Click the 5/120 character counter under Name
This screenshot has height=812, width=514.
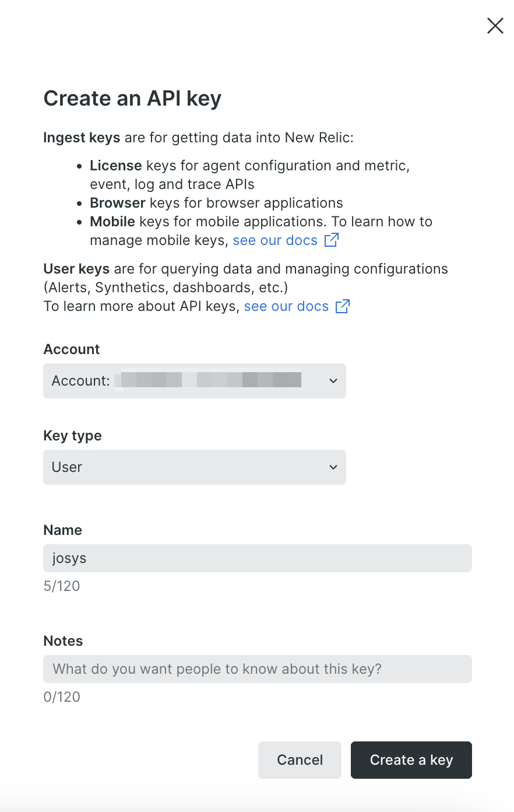click(x=62, y=586)
